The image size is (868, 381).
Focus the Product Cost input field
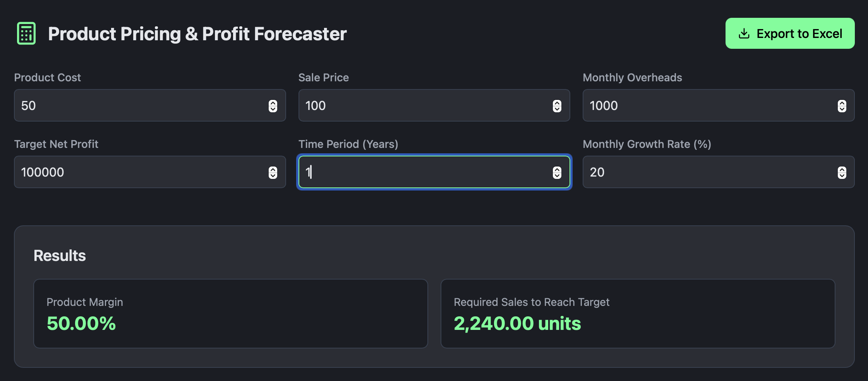coord(150,105)
